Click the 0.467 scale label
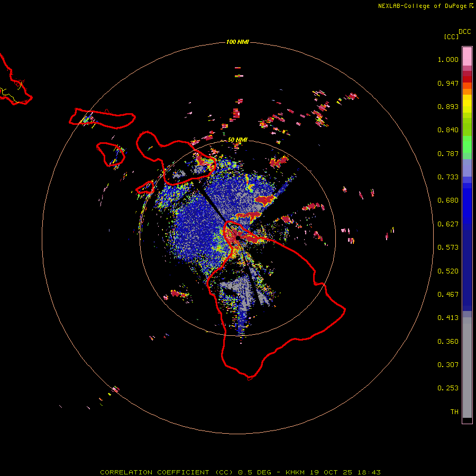 [448, 295]
